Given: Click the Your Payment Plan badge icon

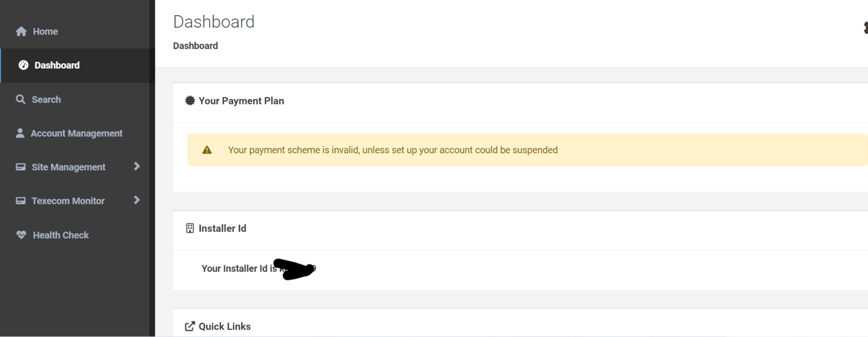Looking at the screenshot, I should click(190, 101).
